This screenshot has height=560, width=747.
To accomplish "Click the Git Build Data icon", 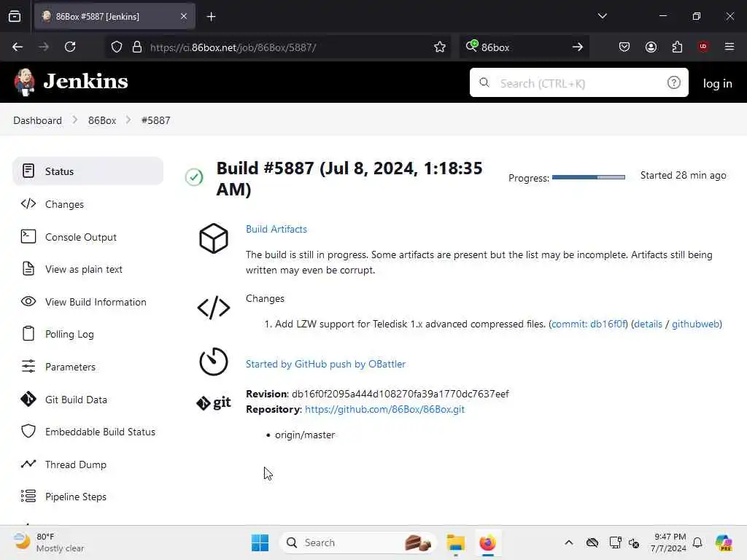I will [x=28, y=399].
